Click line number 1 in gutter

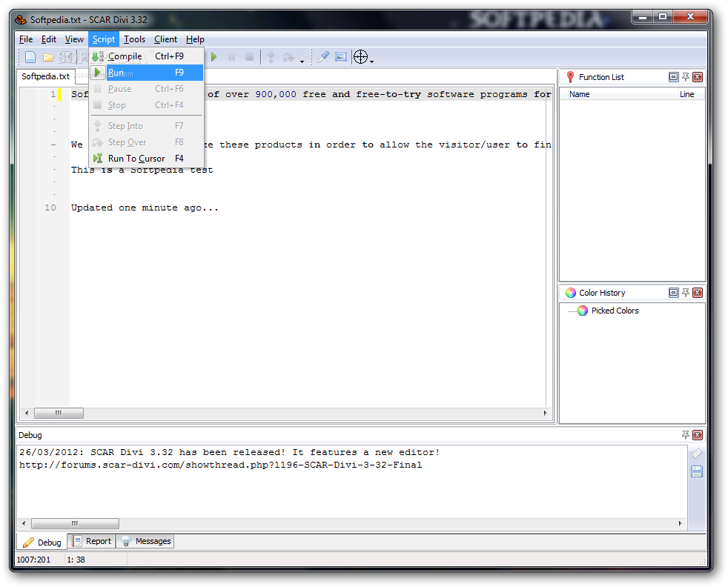(x=53, y=94)
